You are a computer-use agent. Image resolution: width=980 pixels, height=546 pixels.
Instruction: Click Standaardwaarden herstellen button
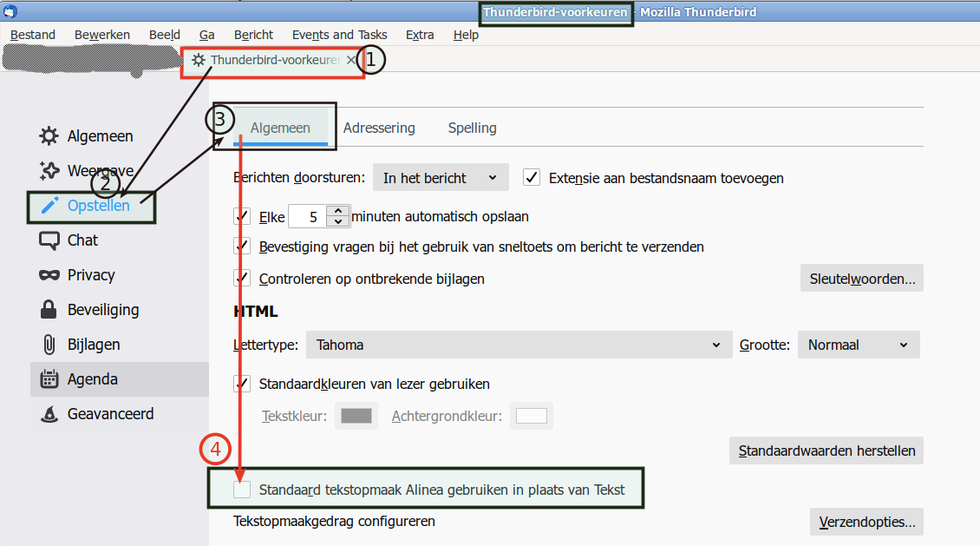[x=826, y=451]
